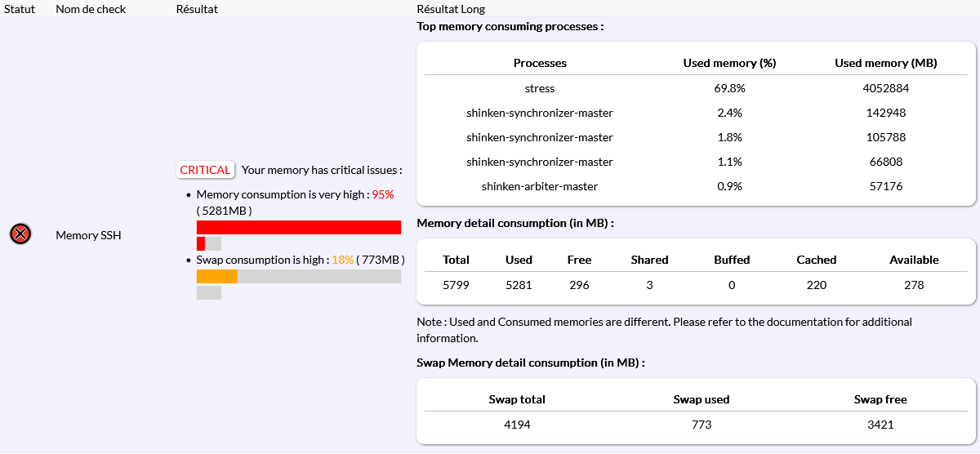Click the red memory consumption bar
980x454 pixels.
pyautogui.click(x=298, y=227)
